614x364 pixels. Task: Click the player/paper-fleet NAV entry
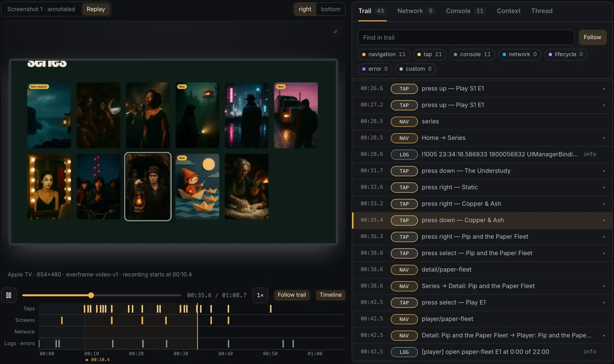[x=482, y=319]
